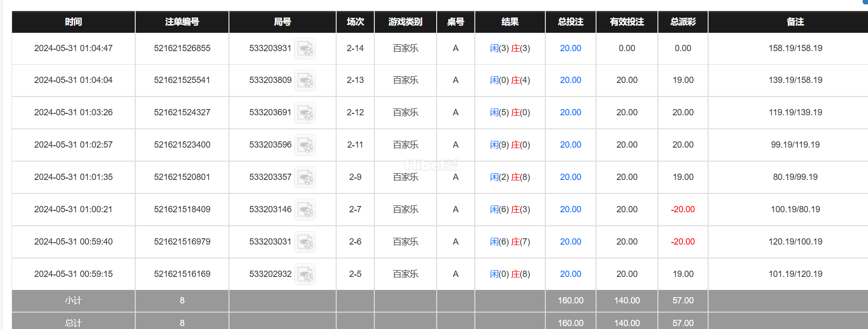The width and height of the screenshot is (868, 329).
Task: Click balance note 100.19/80.19
Action: [x=796, y=209]
